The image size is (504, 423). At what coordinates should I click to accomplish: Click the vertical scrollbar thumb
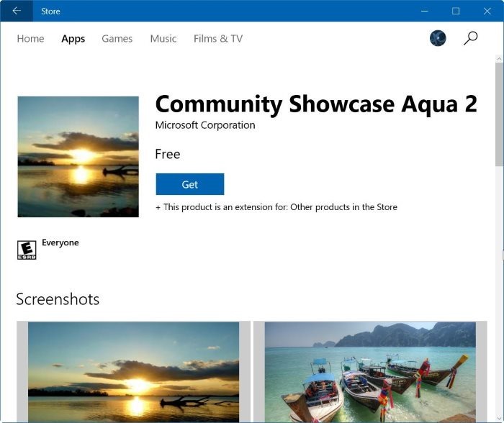[x=499, y=114]
